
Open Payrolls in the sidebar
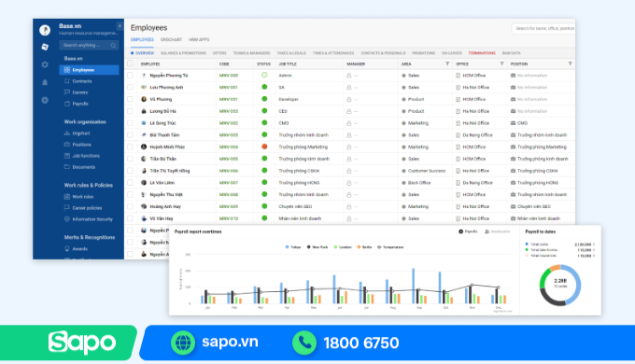tap(77, 104)
